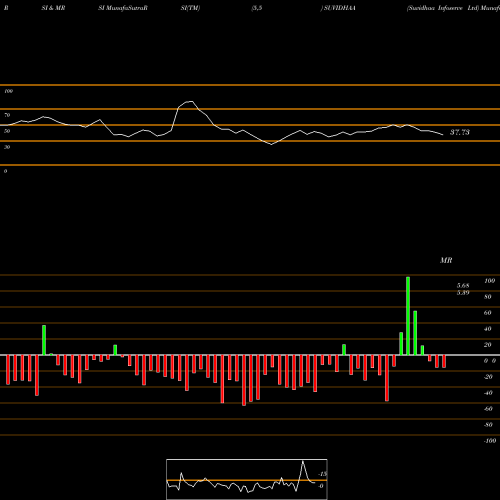
Task: Click the 'SI MunafaSutraR' header text
Action: click(123, 8)
